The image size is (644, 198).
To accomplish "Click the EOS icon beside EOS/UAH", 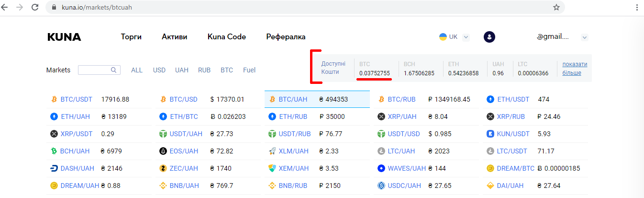I will pos(163,151).
